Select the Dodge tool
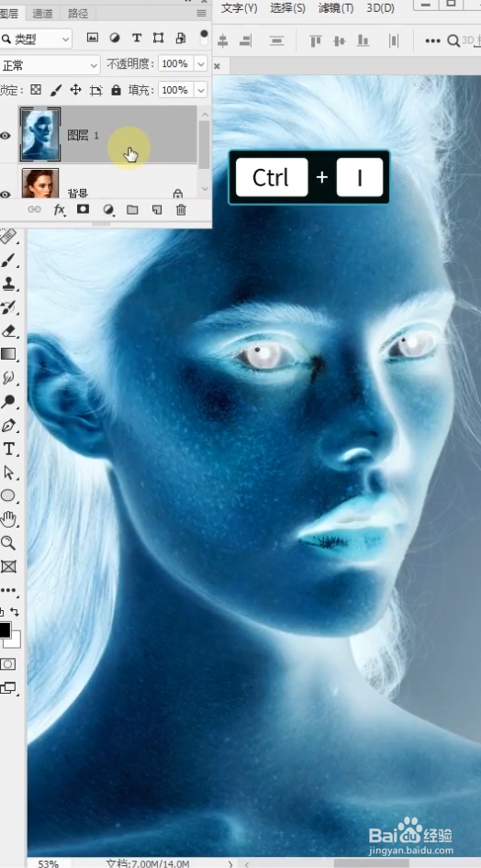Screen dimensions: 481x868 (7, 401)
